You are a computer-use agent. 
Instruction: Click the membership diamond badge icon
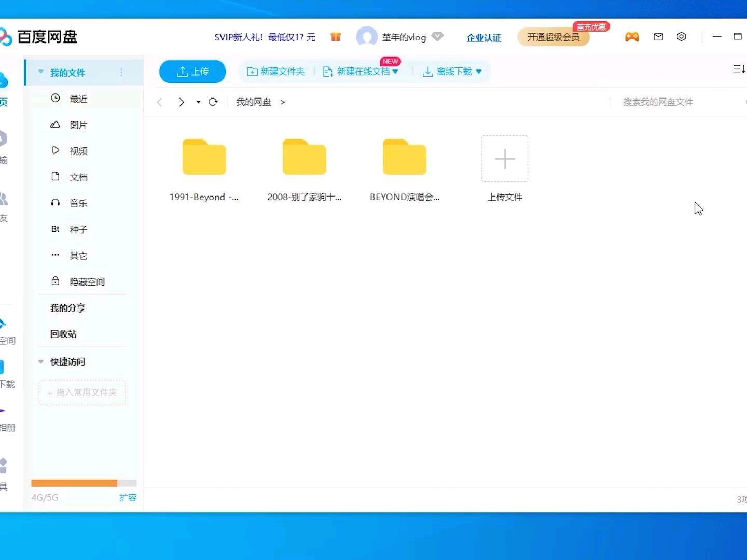click(x=437, y=36)
